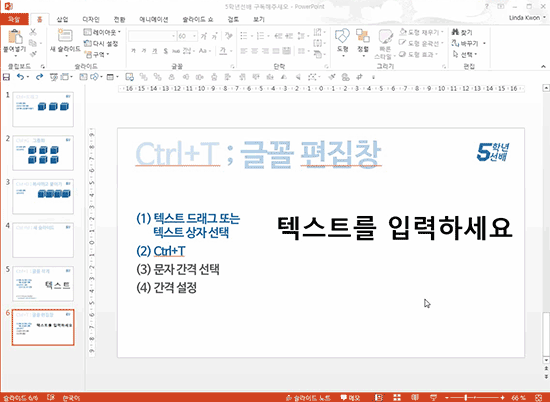The image size is (550, 402).
Task: Select slide 3 thumbnail in slide panel
Action: pyautogui.click(x=43, y=196)
